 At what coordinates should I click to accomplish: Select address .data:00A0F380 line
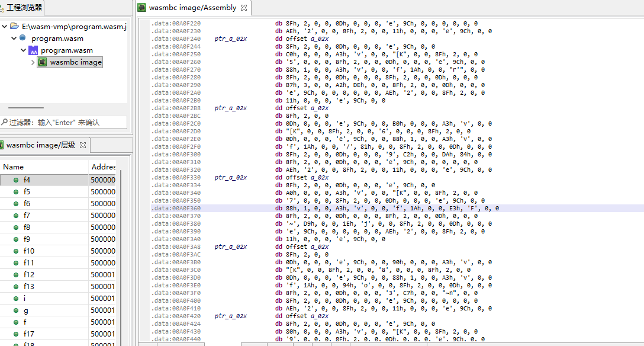coord(176,224)
